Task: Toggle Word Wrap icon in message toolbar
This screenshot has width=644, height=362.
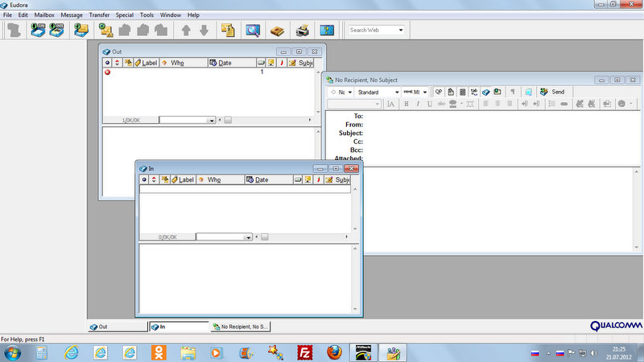Action: click(462, 92)
